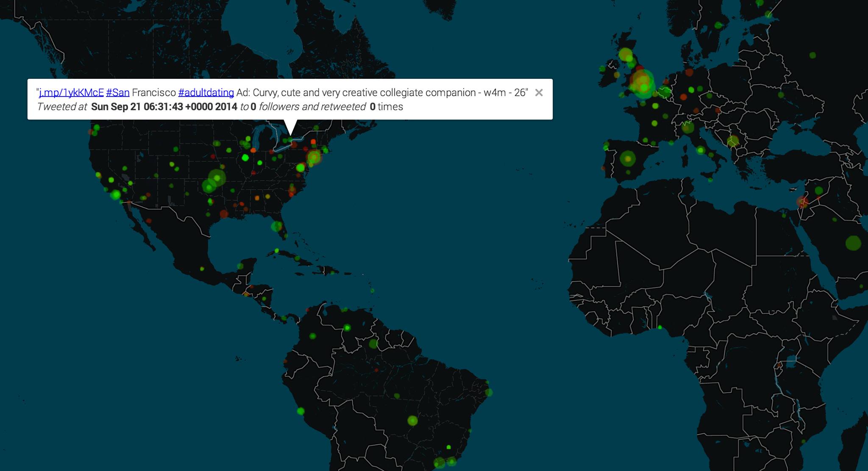Select the green marker in northern Italy
This screenshot has width=868, height=471.
(x=687, y=127)
